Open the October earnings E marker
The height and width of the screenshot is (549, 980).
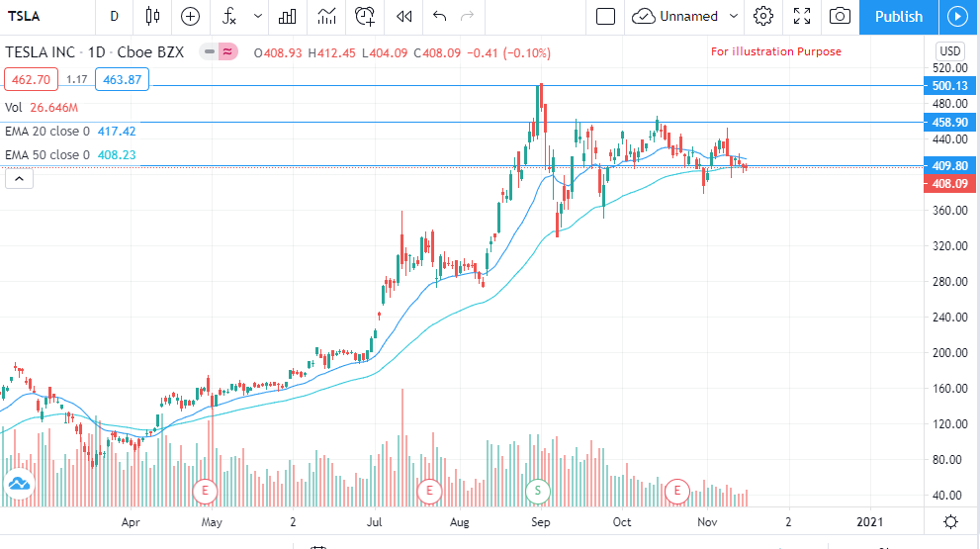[676, 491]
